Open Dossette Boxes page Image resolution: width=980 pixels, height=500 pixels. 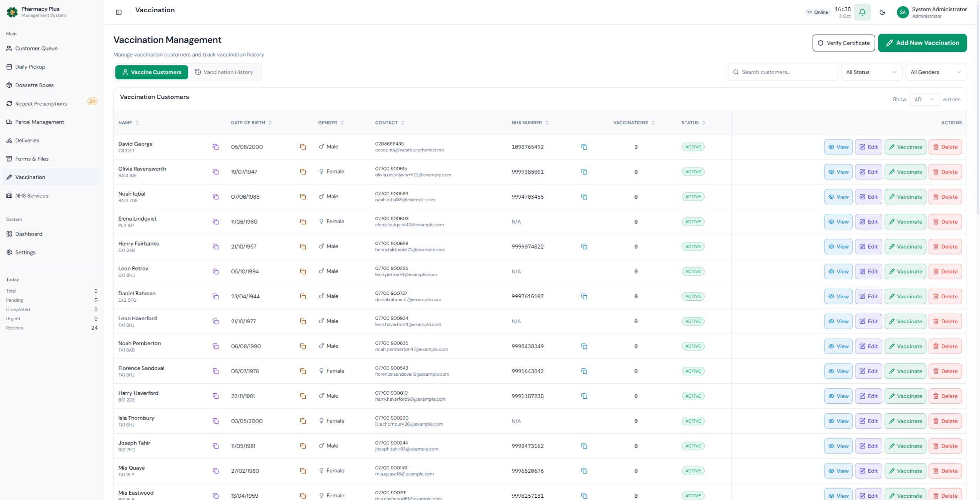[52, 85]
